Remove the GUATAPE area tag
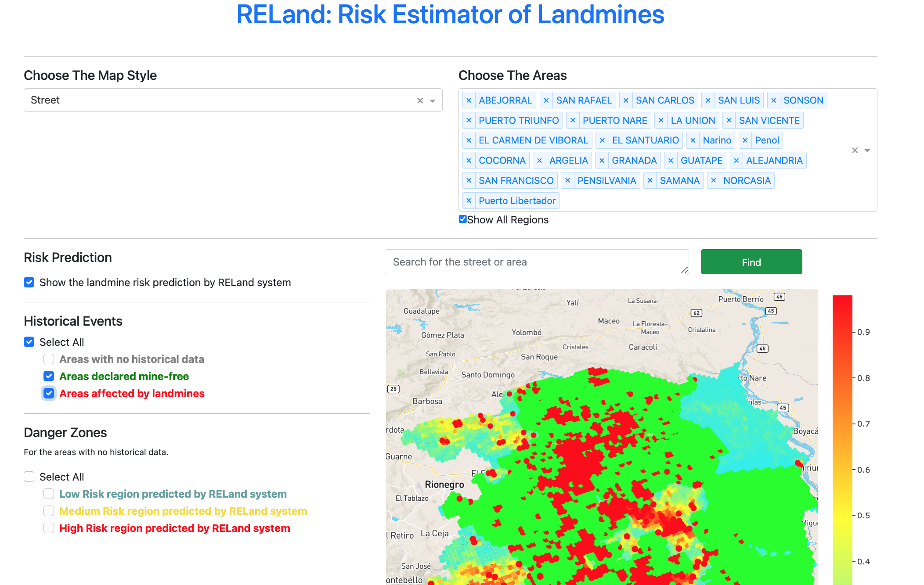 coord(671,161)
